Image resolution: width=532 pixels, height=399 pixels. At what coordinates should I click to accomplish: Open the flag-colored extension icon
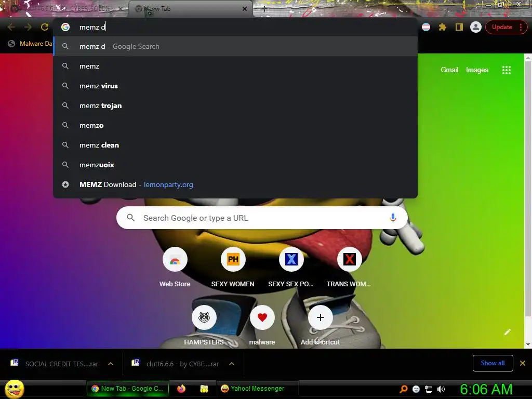tap(426, 27)
